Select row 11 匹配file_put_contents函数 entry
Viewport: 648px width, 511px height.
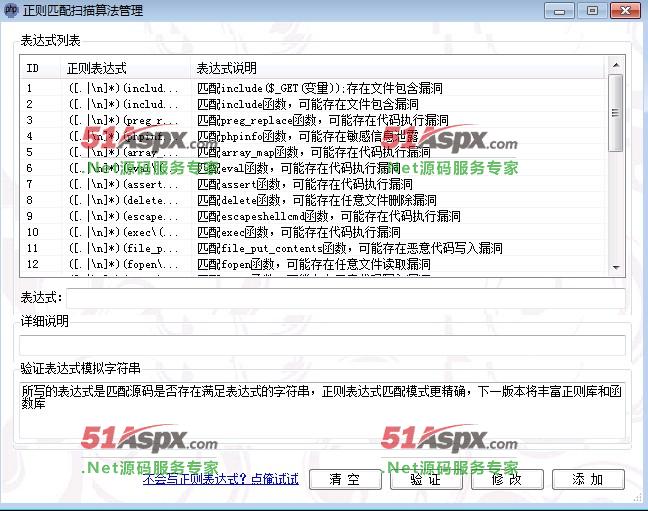click(x=313, y=248)
